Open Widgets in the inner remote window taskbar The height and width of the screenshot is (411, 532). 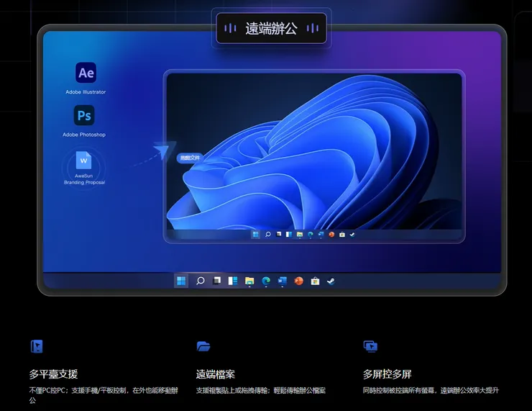(x=289, y=234)
